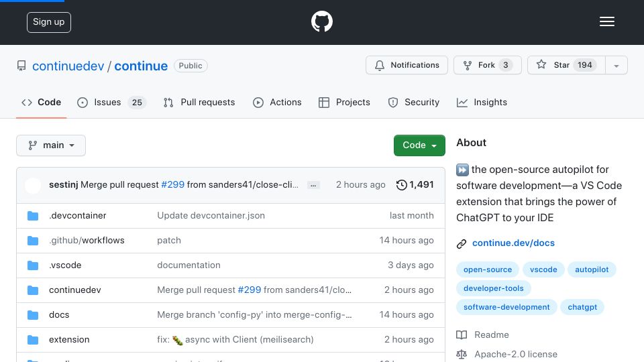
Task: Click the Issues circle-dot icon
Action: [83, 103]
